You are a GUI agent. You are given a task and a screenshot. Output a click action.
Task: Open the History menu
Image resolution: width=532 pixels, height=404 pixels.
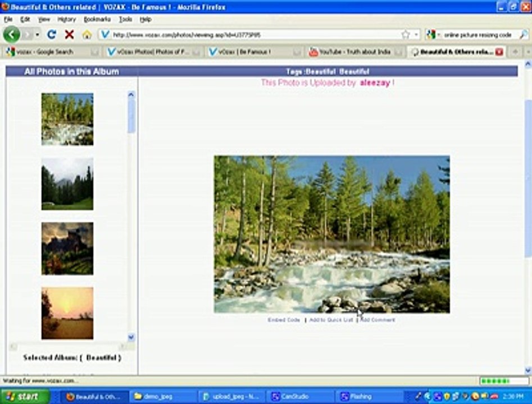point(66,19)
